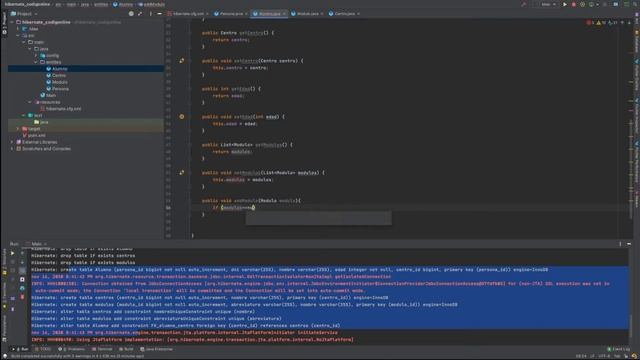Select the Main tab in Run panel
640x360 pixels.
click(x=36, y=244)
